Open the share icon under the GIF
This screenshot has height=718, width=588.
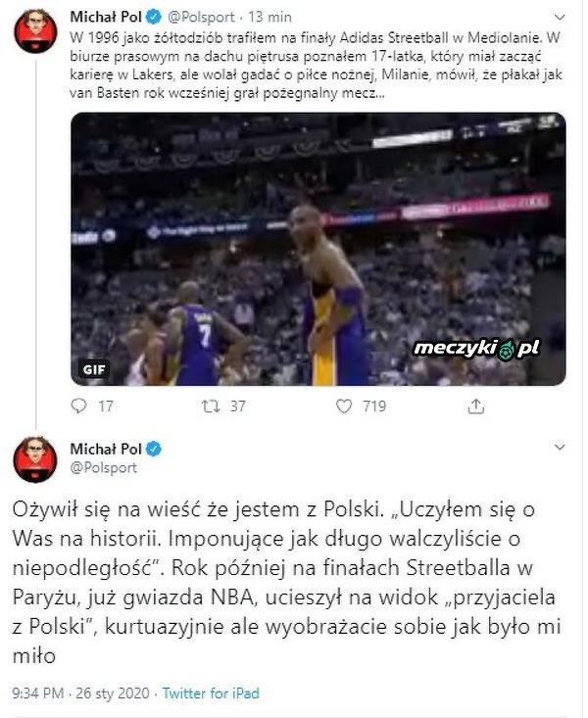(x=477, y=406)
